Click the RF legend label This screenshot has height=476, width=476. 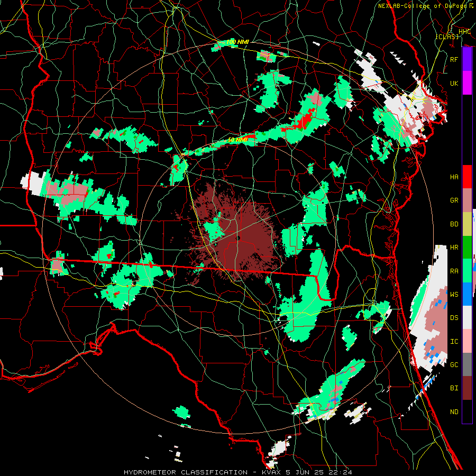point(454,59)
